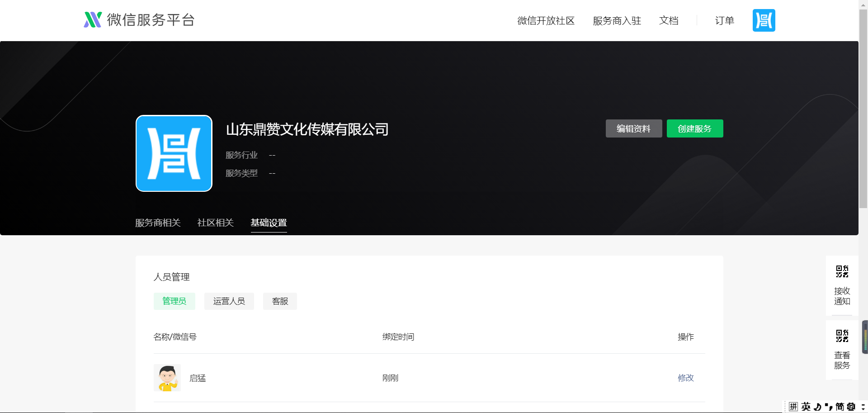Click the 微信服务平台 title text
The height and width of the screenshot is (413, 868).
(151, 20)
